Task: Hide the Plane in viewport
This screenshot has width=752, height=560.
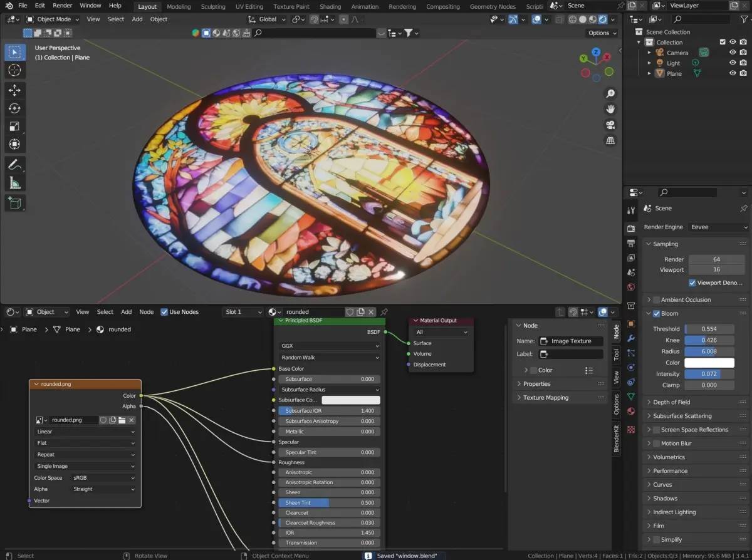Action: tap(733, 73)
